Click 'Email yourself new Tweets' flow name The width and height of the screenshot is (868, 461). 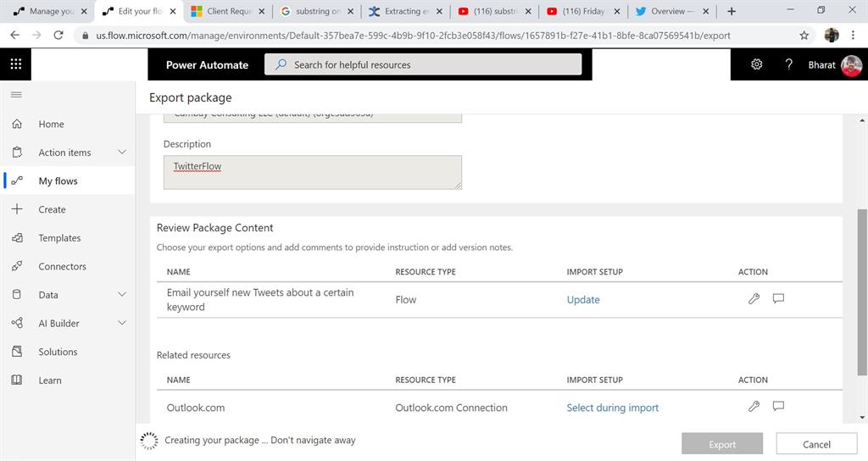260,299
